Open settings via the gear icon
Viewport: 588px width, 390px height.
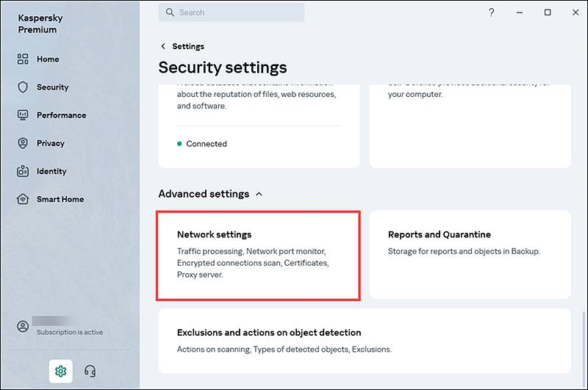(x=61, y=371)
